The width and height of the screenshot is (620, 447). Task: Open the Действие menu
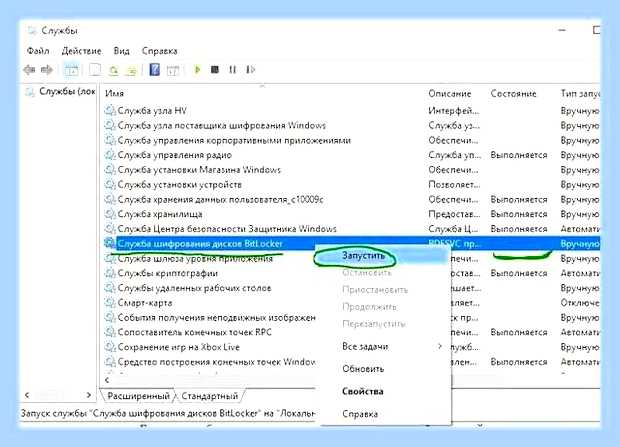pyautogui.click(x=81, y=51)
